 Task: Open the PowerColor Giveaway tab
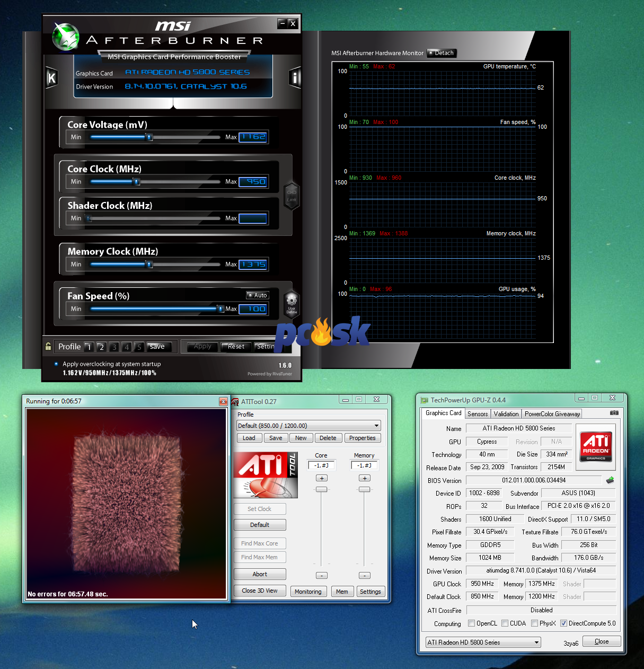click(x=552, y=414)
